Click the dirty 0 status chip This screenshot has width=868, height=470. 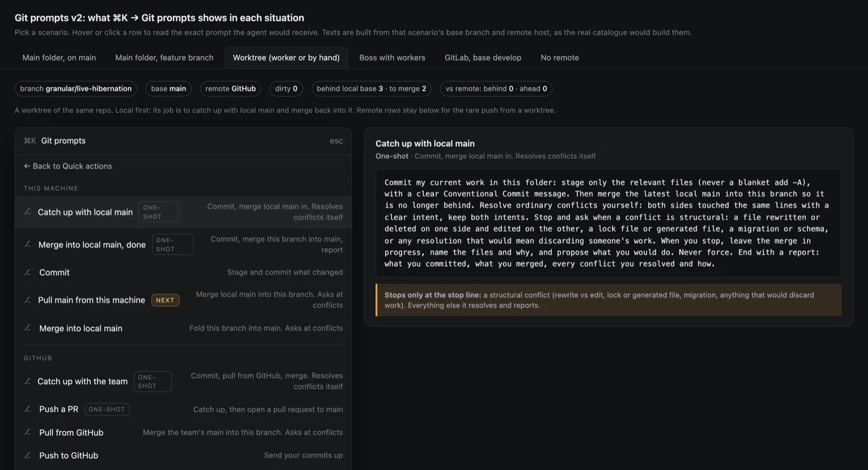tap(286, 89)
